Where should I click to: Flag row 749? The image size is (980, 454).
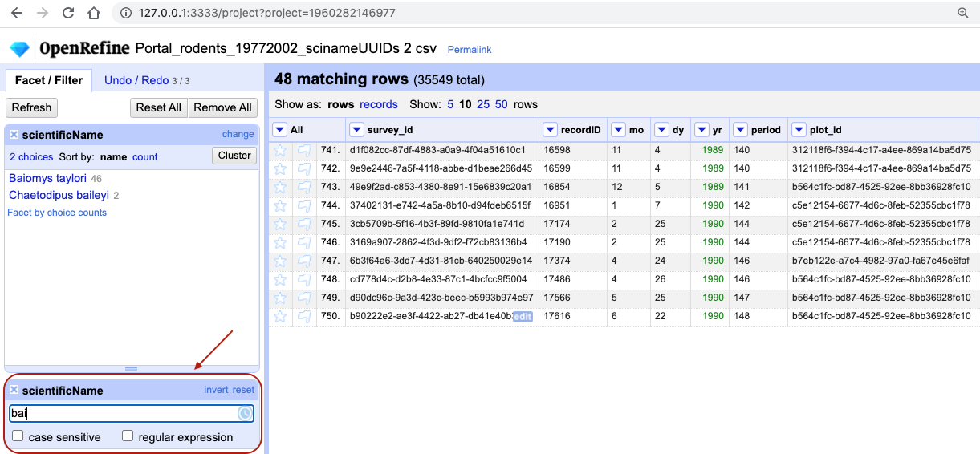coord(304,298)
